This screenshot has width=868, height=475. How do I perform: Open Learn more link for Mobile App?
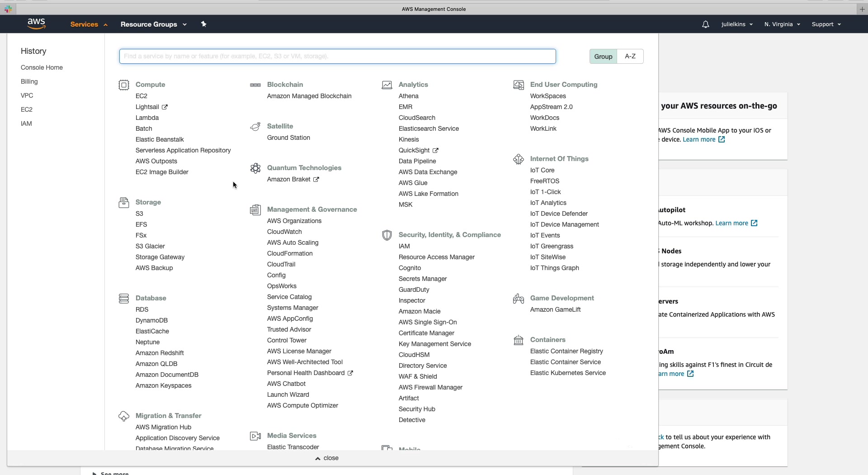[703, 140]
